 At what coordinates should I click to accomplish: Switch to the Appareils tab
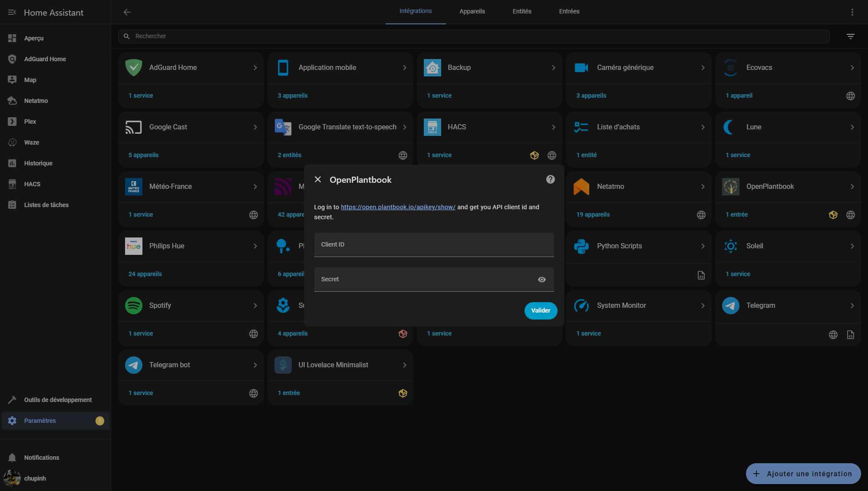click(472, 12)
